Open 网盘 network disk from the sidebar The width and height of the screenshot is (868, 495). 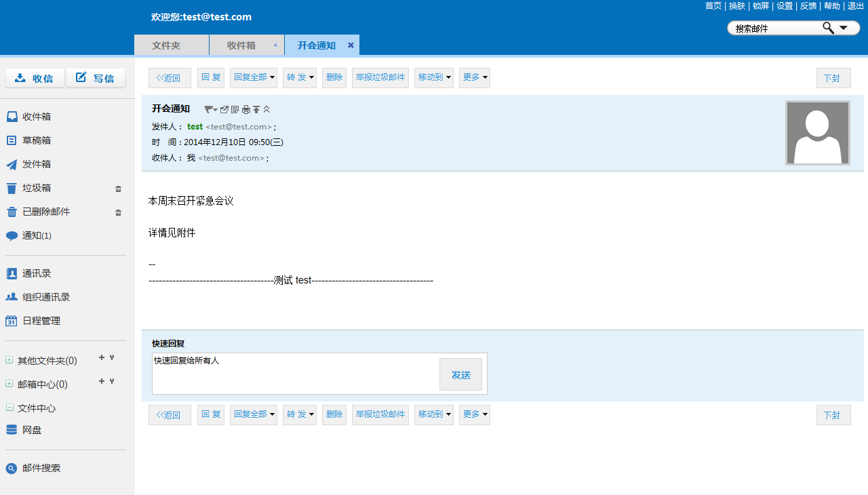pyautogui.click(x=32, y=430)
